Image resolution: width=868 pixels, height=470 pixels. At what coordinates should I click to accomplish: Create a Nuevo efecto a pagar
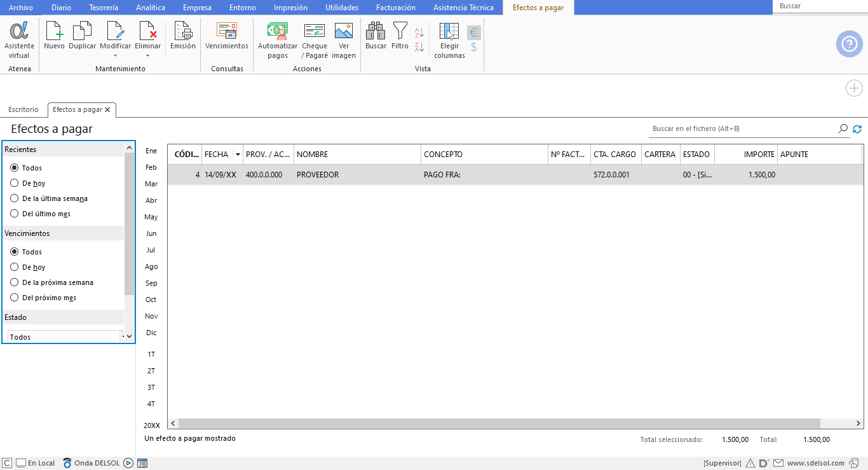[x=54, y=36]
